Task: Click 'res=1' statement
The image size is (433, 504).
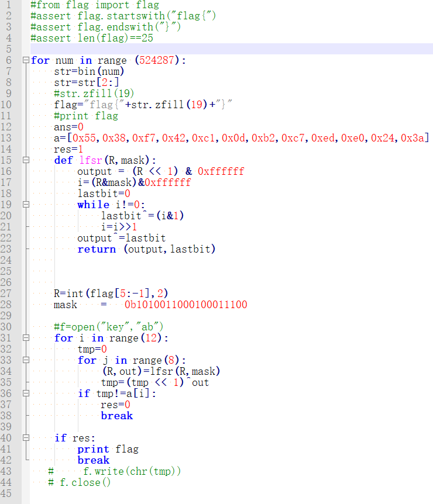Action: click(x=68, y=149)
